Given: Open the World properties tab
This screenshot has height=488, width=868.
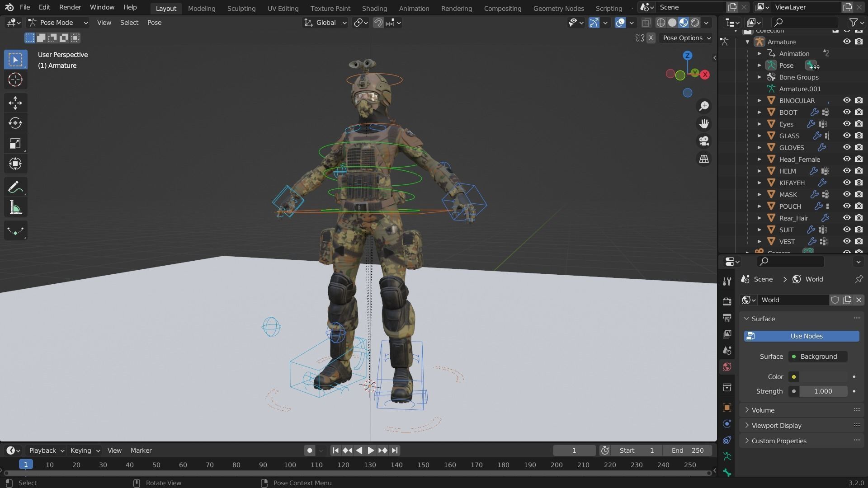Looking at the screenshot, I should (x=727, y=367).
